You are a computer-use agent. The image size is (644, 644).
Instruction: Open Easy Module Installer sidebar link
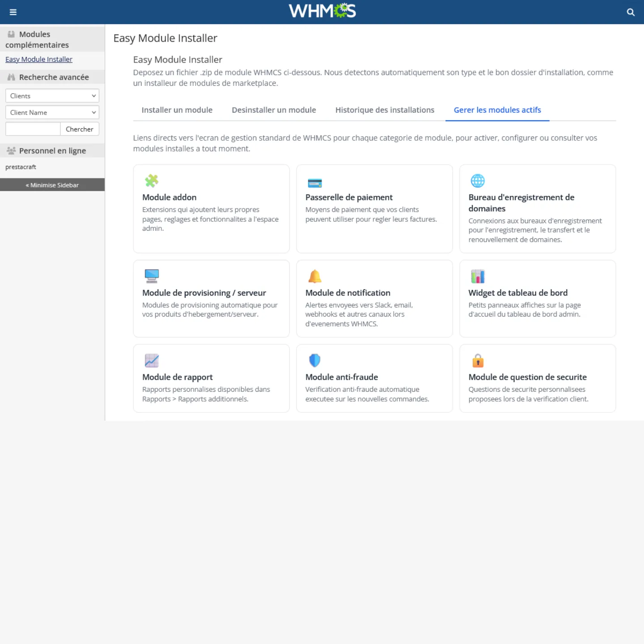39,59
